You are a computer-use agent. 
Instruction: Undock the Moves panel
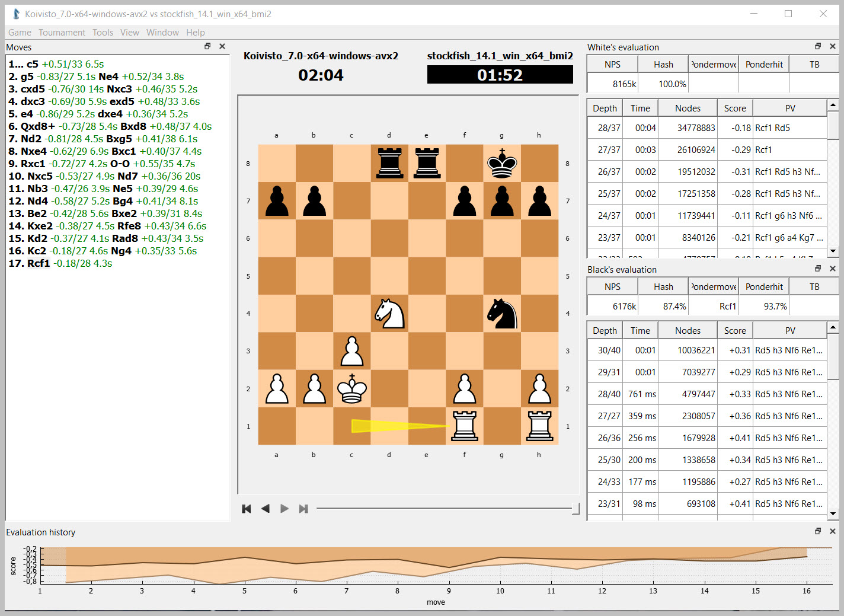click(207, 46)
